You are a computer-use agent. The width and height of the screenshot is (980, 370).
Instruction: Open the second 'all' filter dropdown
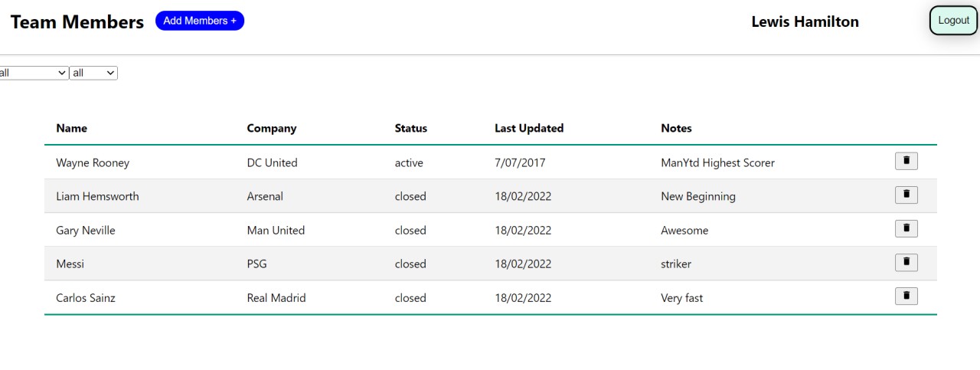[x=93, y=73]
